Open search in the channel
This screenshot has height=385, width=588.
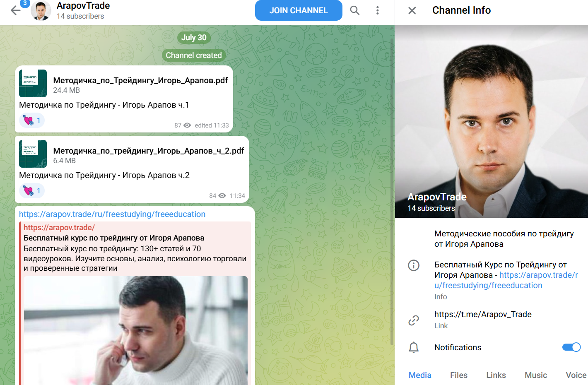[354, 10]
